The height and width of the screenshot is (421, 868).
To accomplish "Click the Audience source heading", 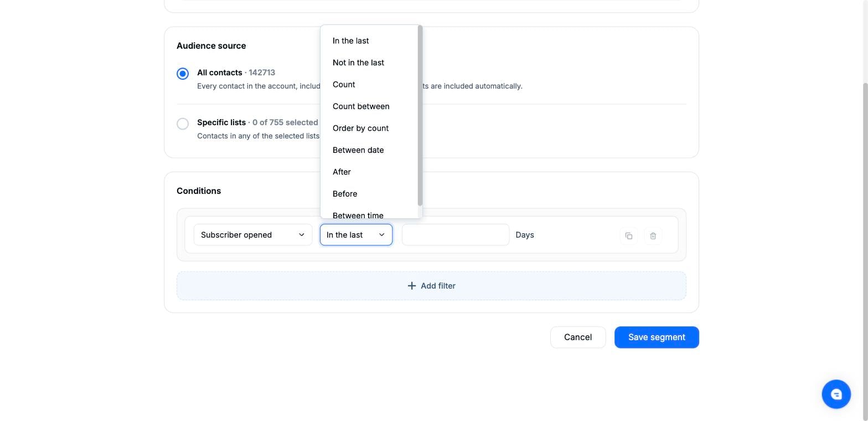I will [x=211, y=46].
